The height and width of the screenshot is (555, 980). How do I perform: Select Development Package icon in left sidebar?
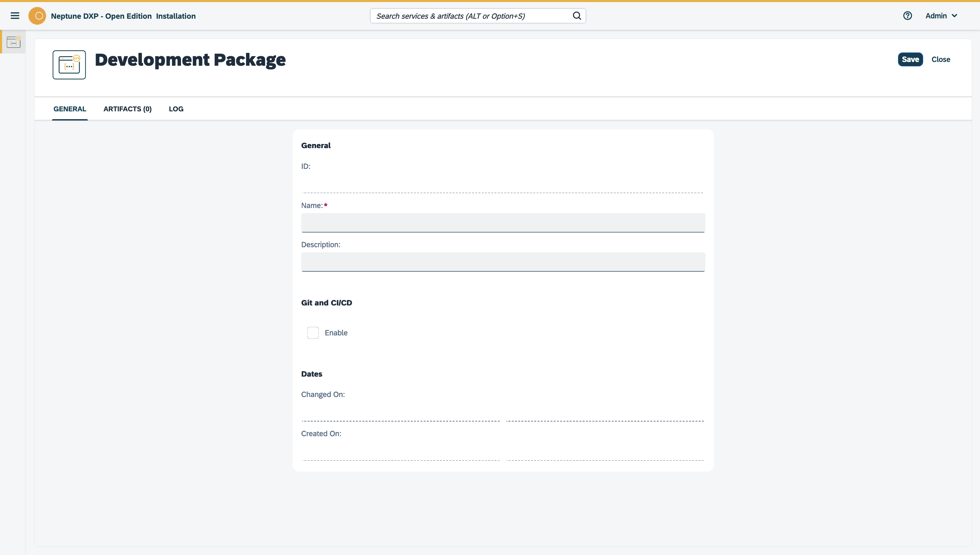13,42
